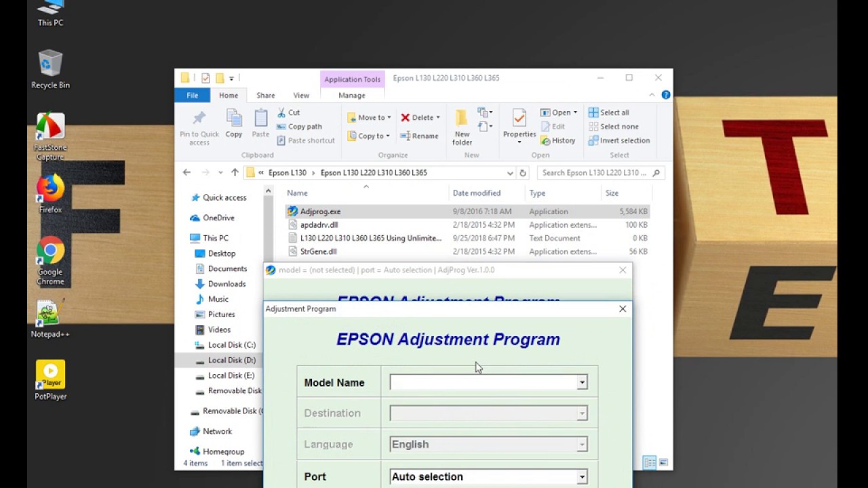
Task: Open the Recycle Bin desktop icon
Action: coord(50,70)
